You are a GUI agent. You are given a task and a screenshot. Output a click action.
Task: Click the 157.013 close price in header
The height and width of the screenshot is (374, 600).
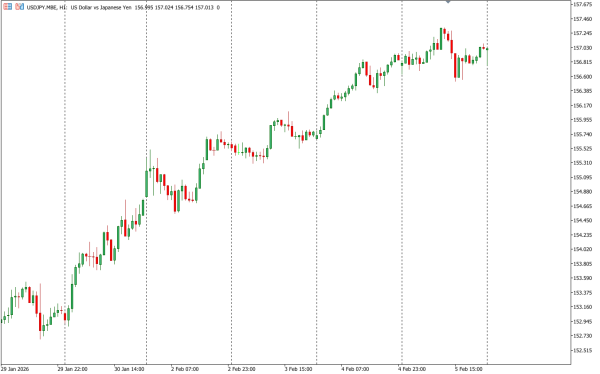[x=204, y=7]
